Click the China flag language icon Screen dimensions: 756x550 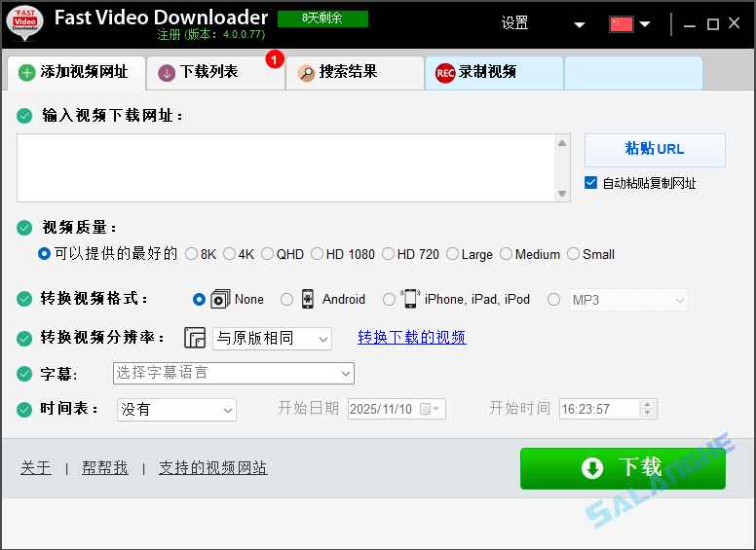click(x=621, y=24)
